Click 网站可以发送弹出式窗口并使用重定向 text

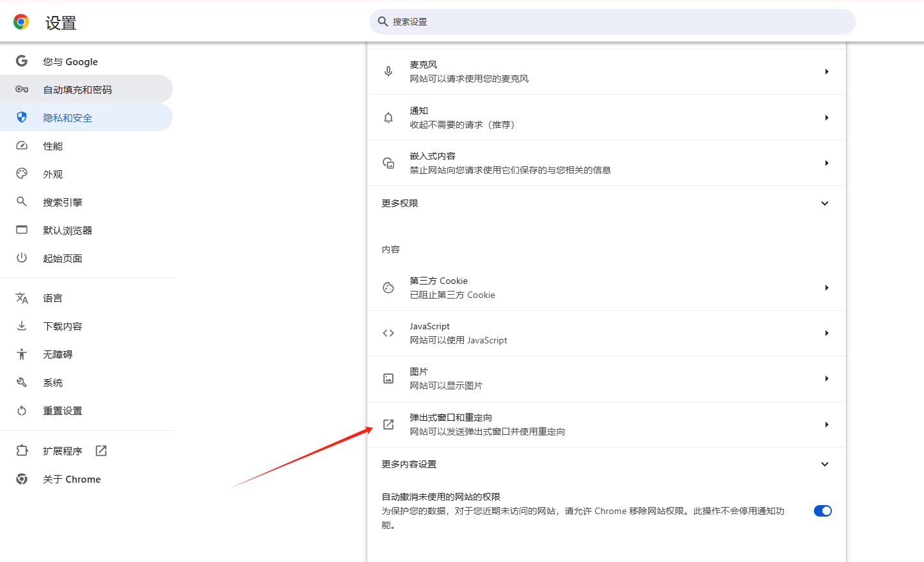pos(488,432)
